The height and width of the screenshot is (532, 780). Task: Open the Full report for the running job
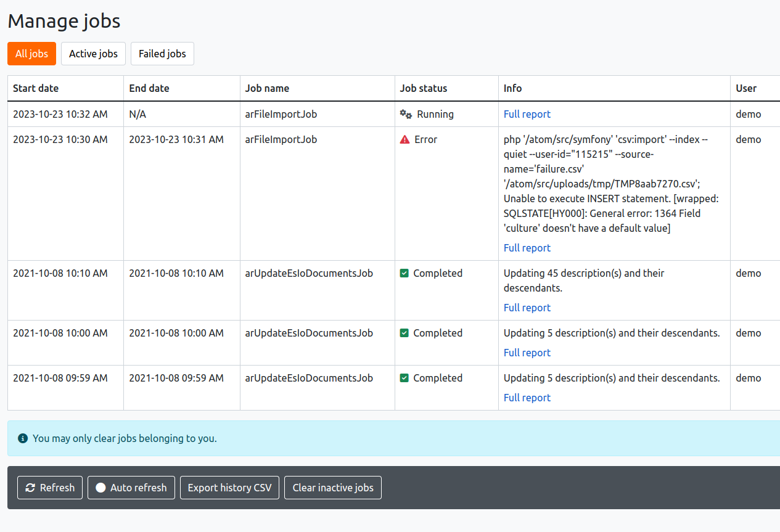click(x=527, y=114)
